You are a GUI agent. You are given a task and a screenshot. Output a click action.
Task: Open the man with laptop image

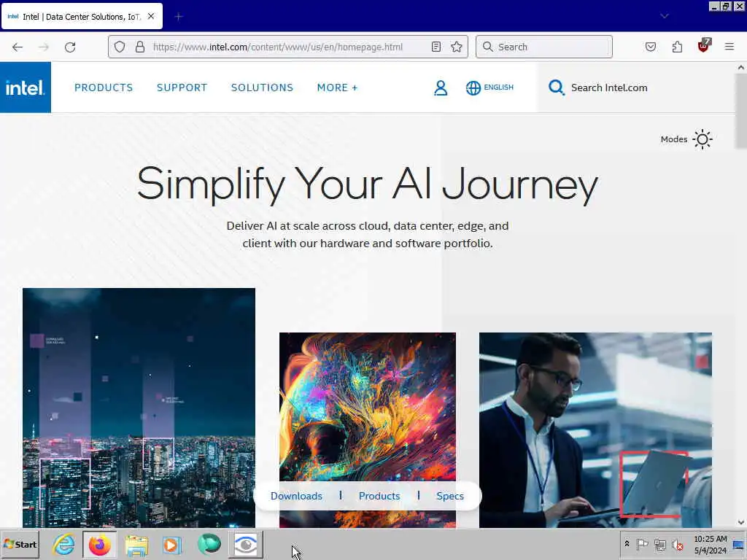tap(595, 430)
